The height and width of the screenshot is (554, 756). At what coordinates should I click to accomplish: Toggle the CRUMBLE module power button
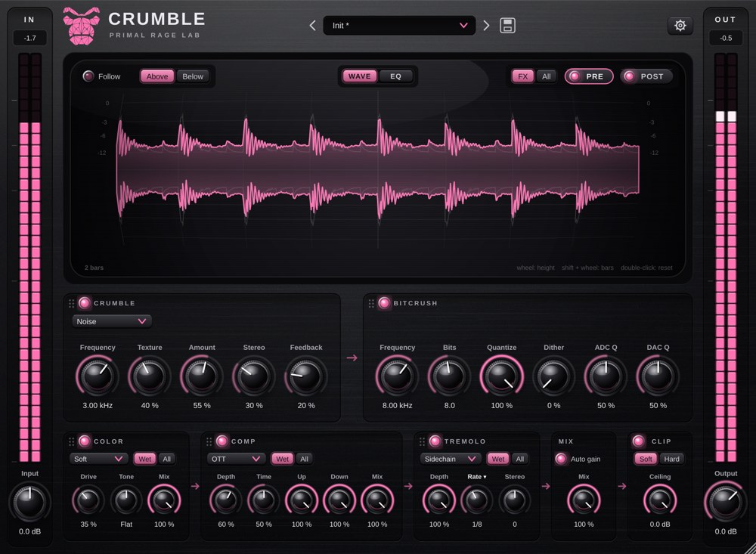coord(85,303)
